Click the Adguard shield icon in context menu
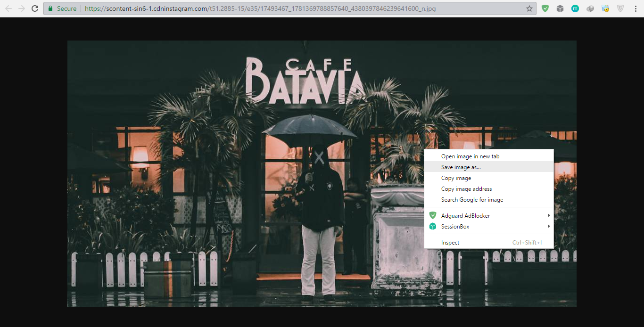This screenshot has height=327, width=644. [433, 215]
